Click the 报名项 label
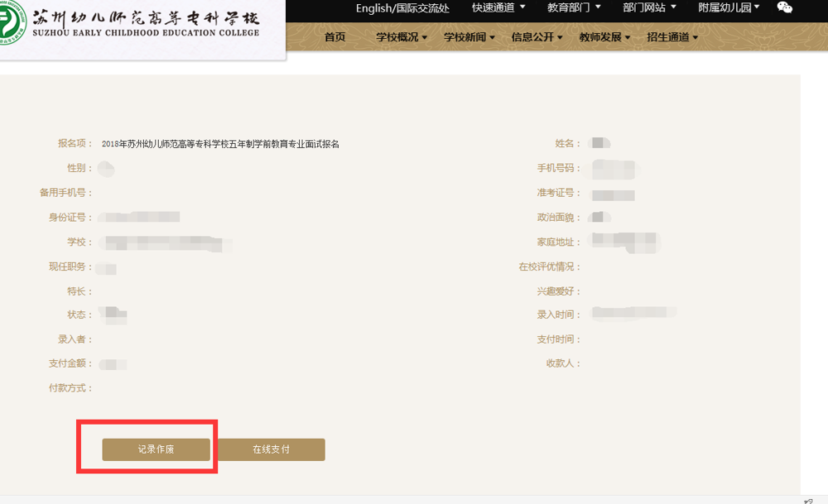The width and height of the screenshot is (828, 504). coord(75,143)
